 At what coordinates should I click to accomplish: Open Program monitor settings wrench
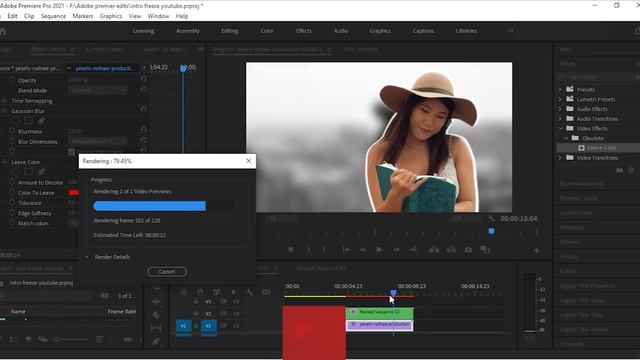click(x=491, y=219)
